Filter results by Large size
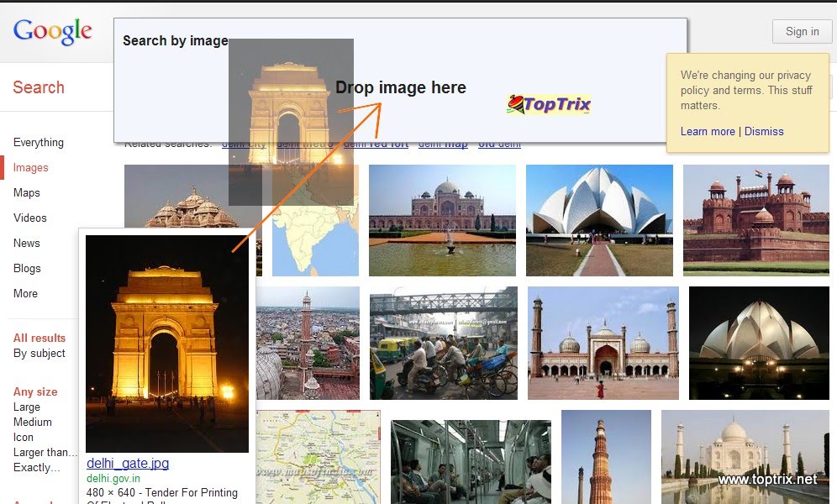The image size is (837, 504). click(x=26, y=407)
